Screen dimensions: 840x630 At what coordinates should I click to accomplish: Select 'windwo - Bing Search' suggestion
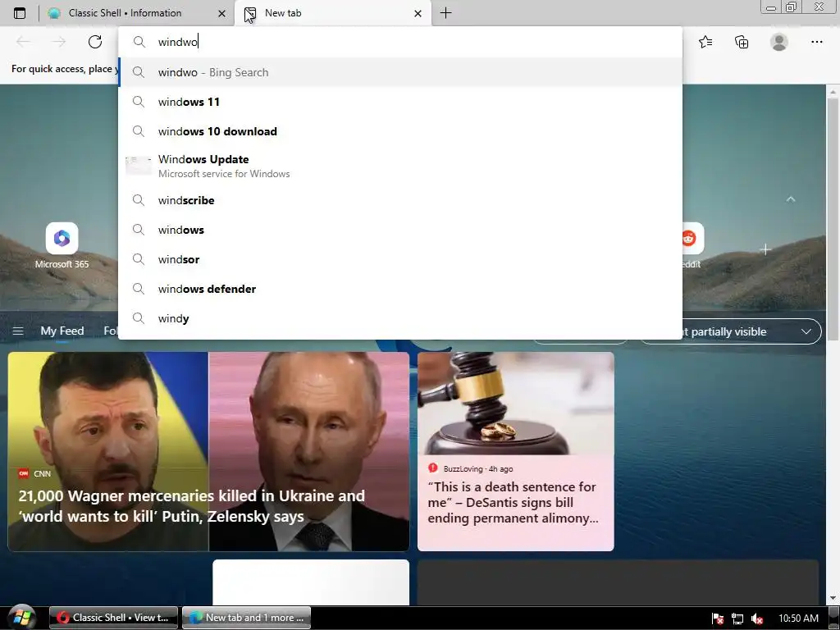400,72
